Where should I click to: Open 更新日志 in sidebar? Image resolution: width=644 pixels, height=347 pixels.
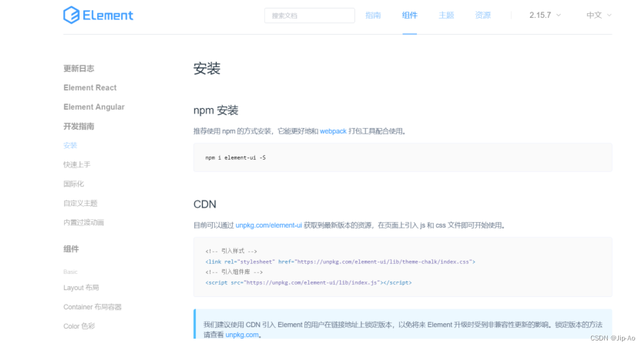pos(79,68)
